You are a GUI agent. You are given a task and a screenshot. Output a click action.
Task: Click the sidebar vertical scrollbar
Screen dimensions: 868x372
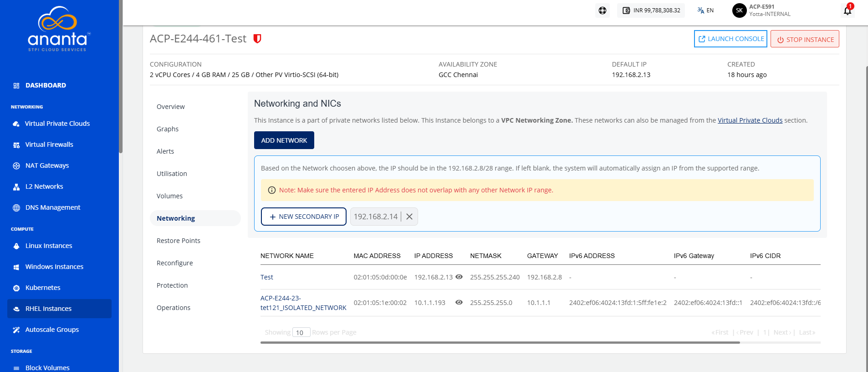click(x=121, y=77)
